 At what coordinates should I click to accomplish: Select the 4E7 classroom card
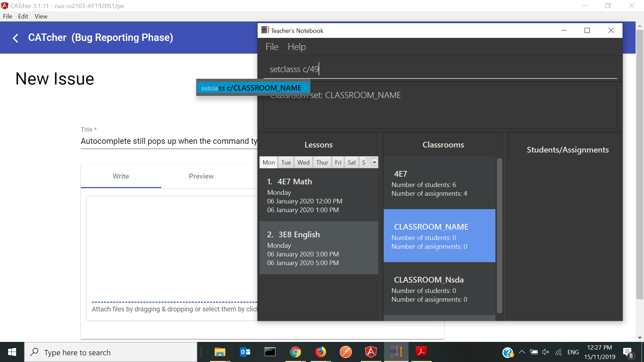click(x=439, y=183)
